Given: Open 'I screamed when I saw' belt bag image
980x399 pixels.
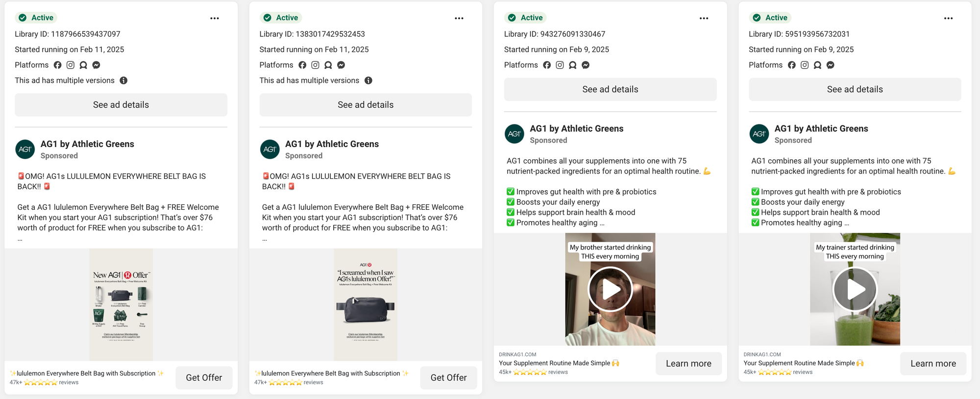Looking at the screenshot, I should point(366,305).
